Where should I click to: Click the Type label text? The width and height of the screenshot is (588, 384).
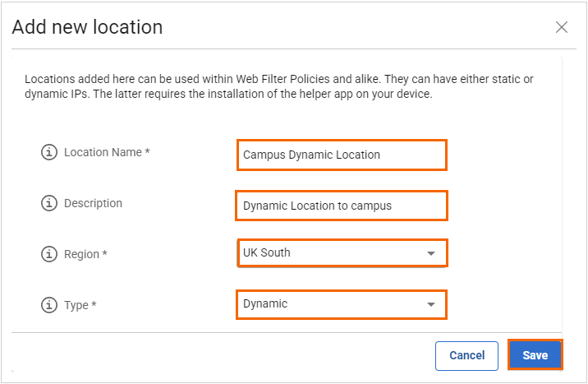tap(80, 305)
